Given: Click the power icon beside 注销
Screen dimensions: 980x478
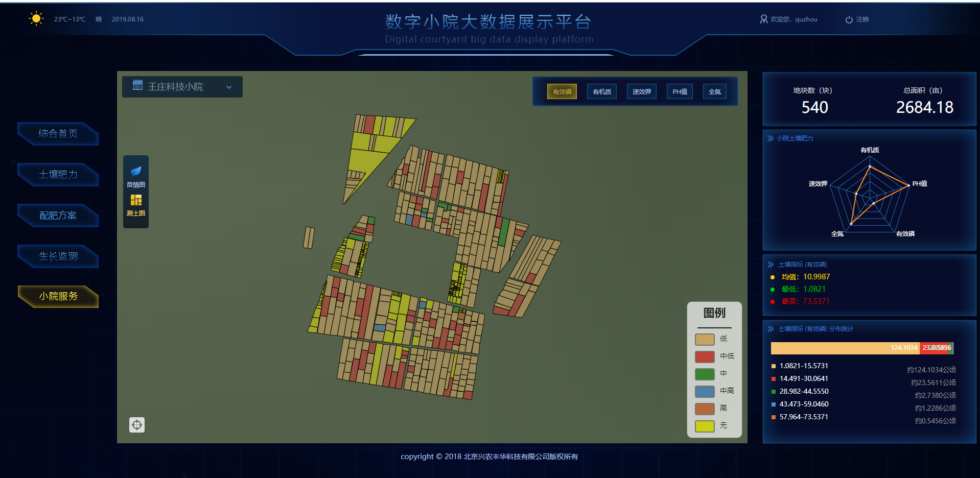Looking at the screenshot, I should (849, 19).
